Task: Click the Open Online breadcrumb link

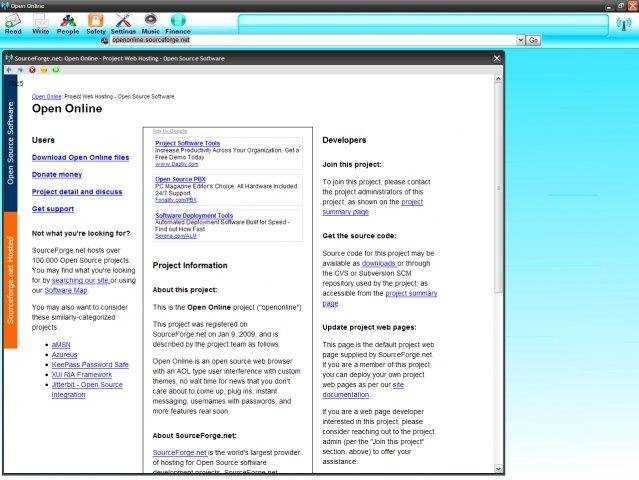Action: pyautogui.click(x=46, y=97)
